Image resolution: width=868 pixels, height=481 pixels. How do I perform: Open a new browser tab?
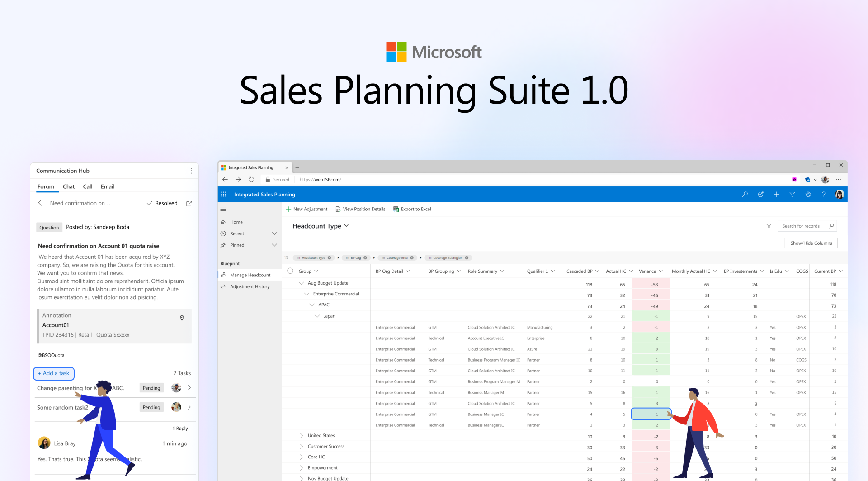pos(297,167)
